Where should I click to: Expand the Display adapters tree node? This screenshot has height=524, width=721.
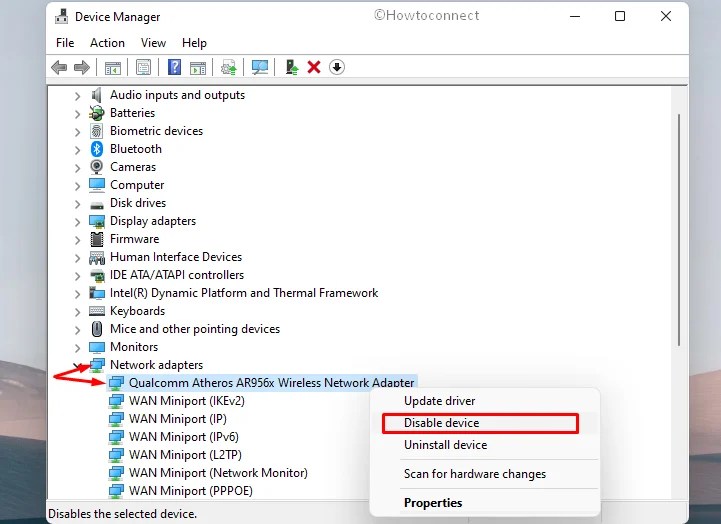(x=77, y=222)
